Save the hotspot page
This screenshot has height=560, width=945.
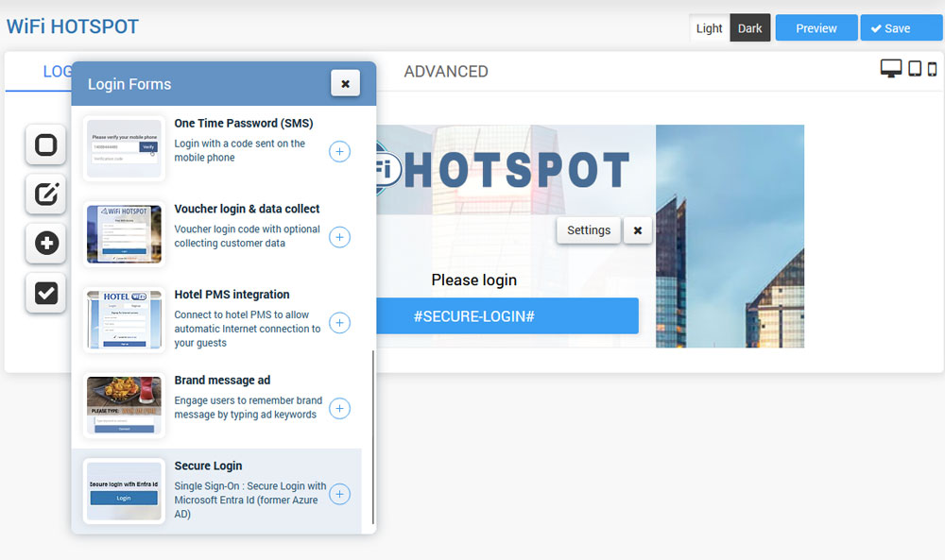901,28
